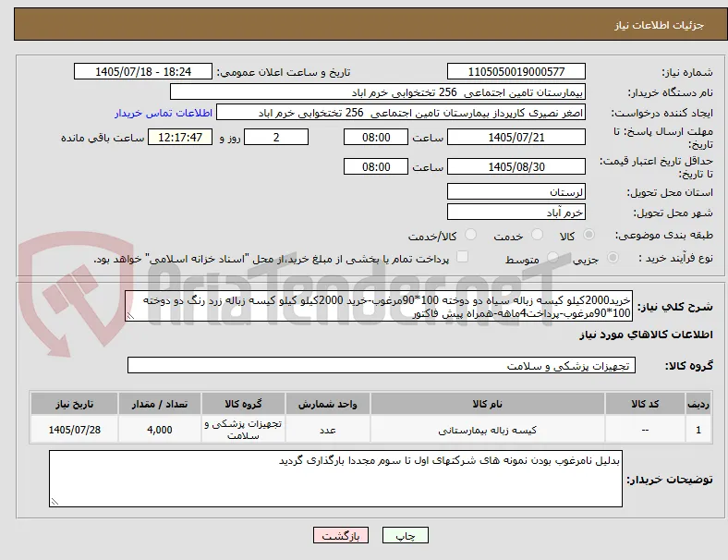Click the کد کالا column header
The height and width of the screenshot is (560, 728).
pyautogui.click(x=645, y=404)
